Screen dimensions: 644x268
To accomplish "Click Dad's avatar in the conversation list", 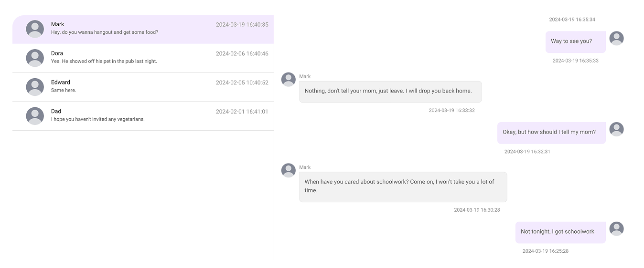I will point(35,116).
